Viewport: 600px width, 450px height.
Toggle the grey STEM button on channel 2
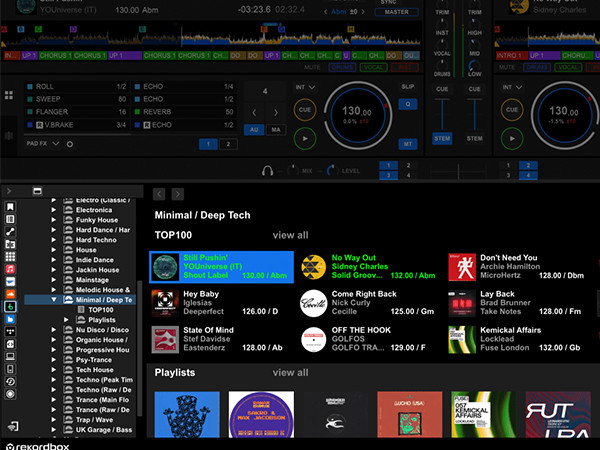click(474, 139)
